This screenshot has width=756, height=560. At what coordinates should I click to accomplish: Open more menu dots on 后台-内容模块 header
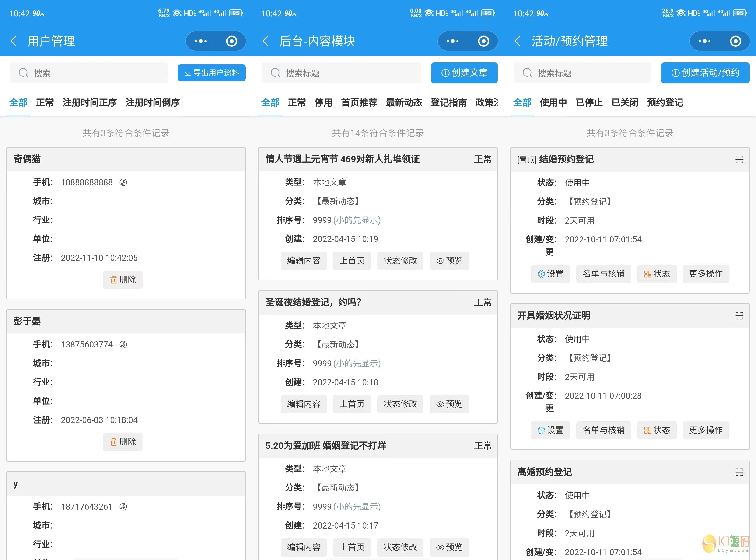click(x=453, y=41)
